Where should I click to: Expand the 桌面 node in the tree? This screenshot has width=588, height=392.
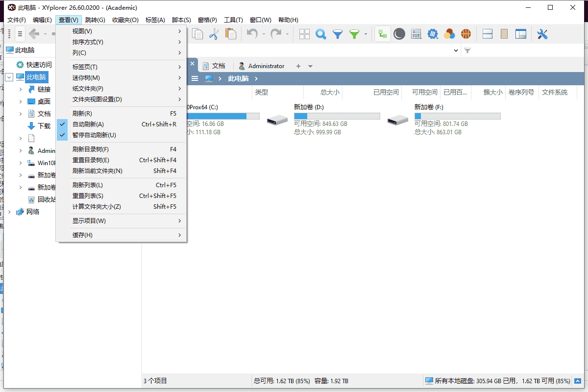[22, 101]
